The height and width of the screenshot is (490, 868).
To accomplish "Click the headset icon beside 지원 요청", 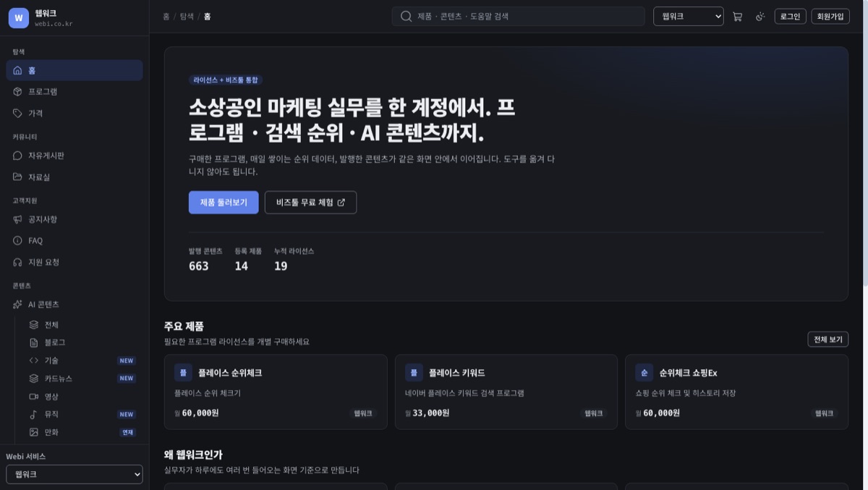I will point(18,262).
